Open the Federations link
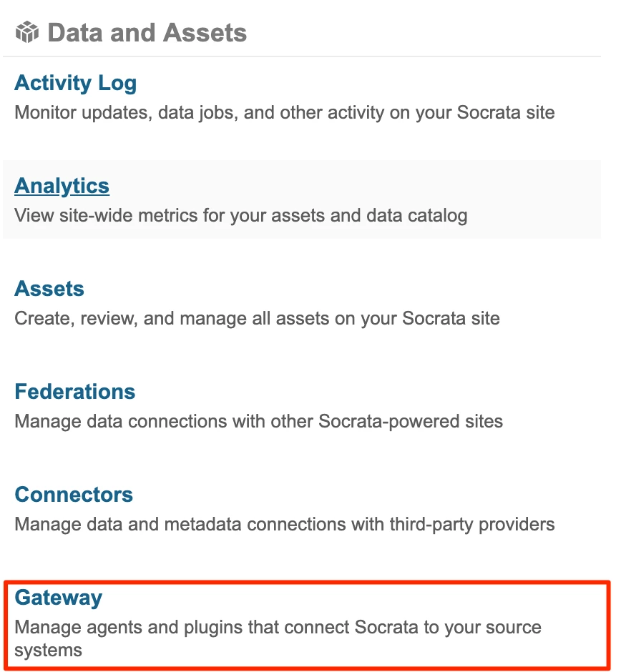 tap(75, 391)
